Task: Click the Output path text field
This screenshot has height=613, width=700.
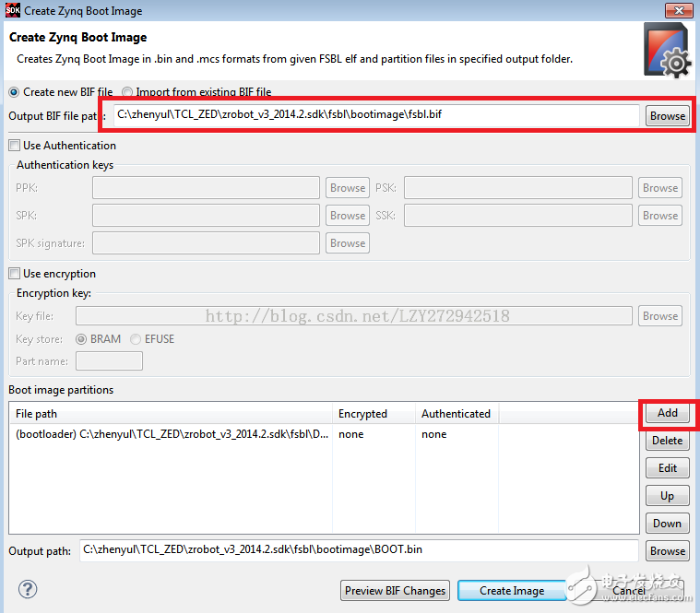Action: (x=358, y=550)
